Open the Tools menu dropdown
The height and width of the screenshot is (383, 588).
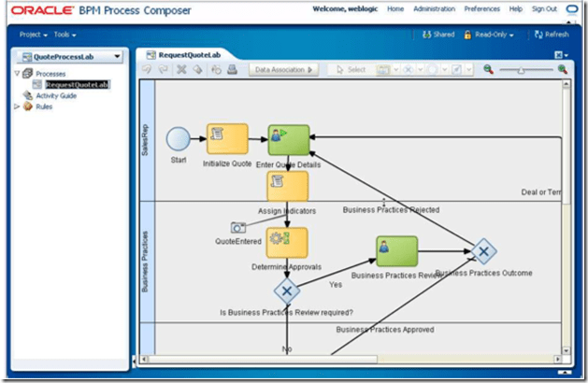[65, 35]
